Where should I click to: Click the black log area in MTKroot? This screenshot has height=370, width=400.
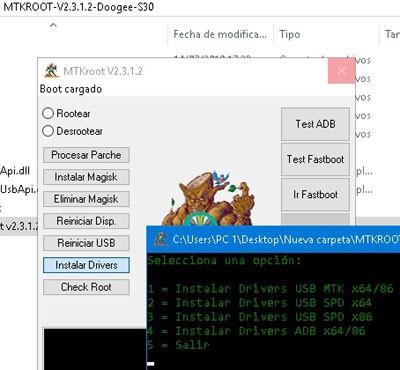tap(95, 349)
